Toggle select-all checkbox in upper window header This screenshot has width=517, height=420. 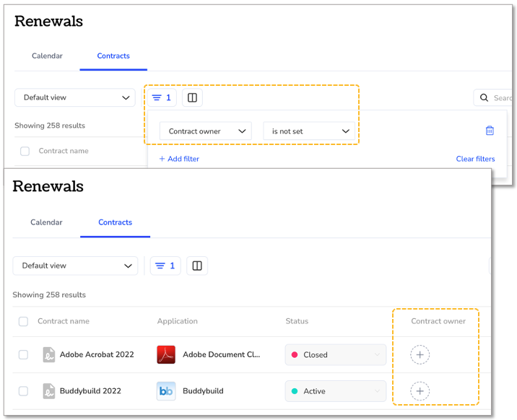(25, 152)
